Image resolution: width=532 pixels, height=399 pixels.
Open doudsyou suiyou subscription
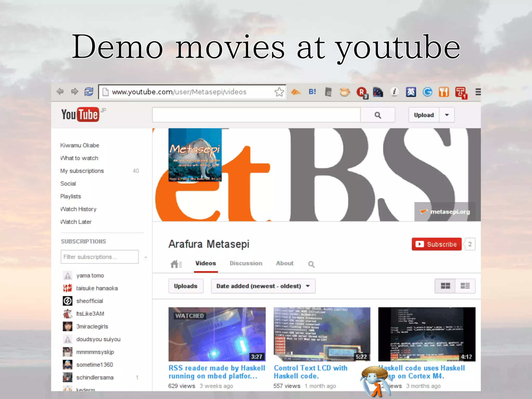tap(98, 339)
